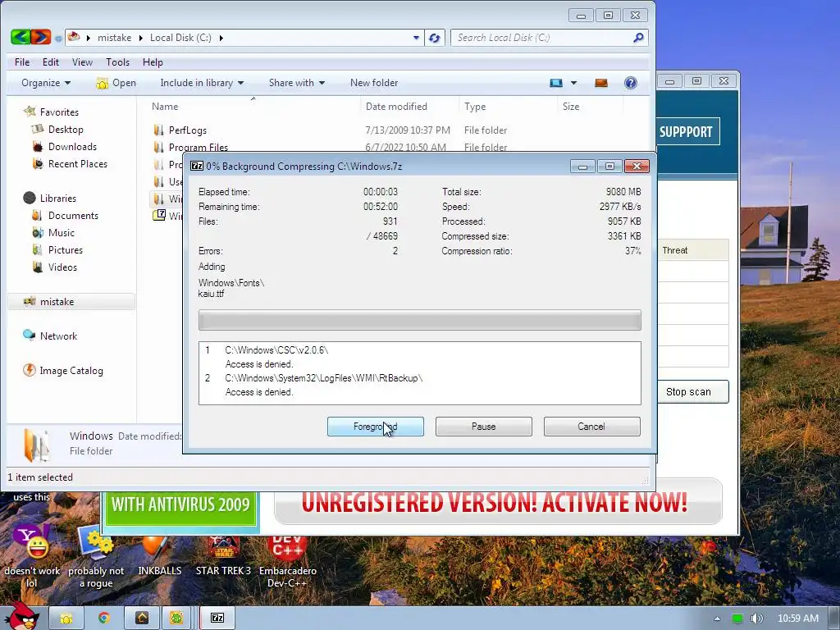The height and width of the screenshot is (630, 840).
Task: Click the Pictures library icon
Action: point(37,249)
